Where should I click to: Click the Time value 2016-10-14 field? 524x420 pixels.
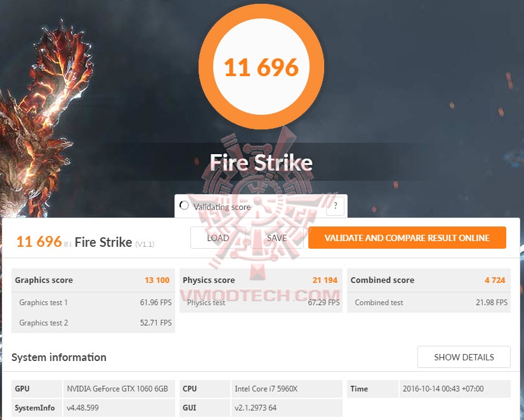(x=455, y=389)
